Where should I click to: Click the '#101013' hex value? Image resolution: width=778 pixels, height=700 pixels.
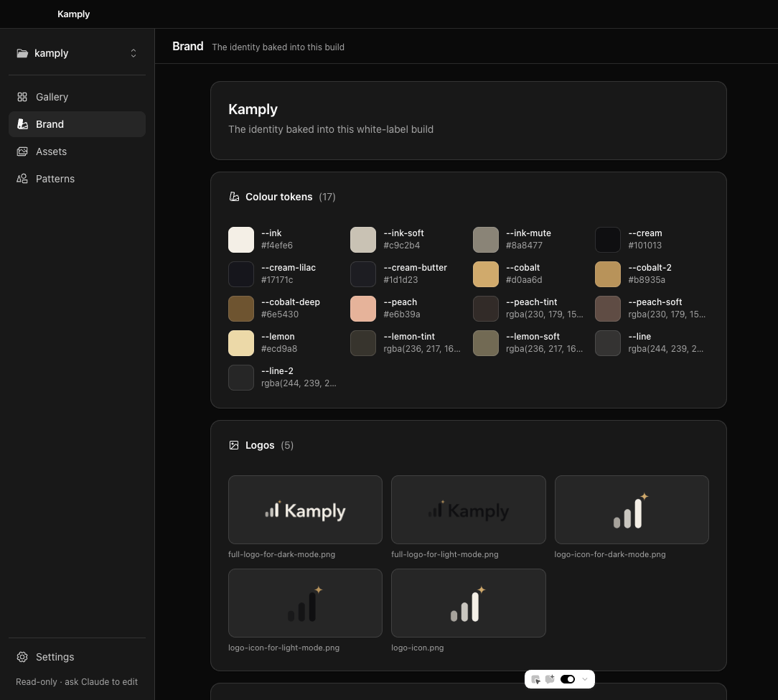(645, 246)
